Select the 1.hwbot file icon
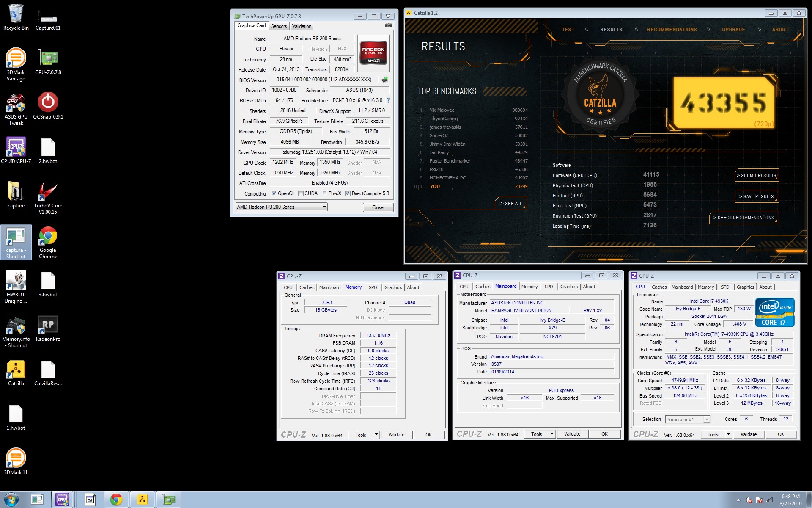 [16, 418]
